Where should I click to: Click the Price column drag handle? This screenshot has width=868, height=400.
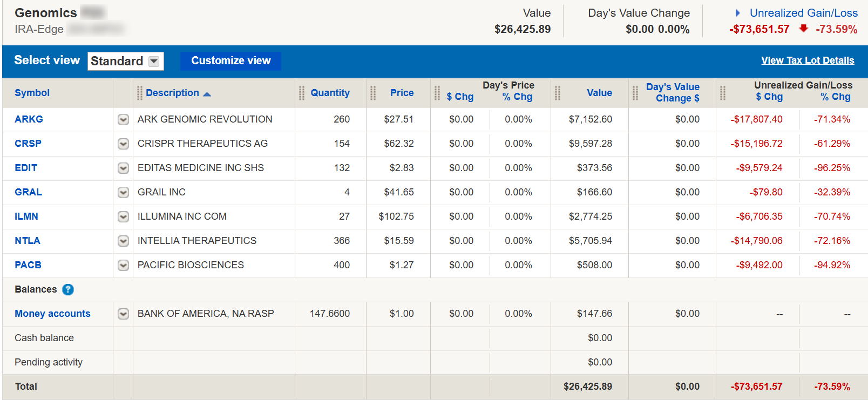(373, 93)
